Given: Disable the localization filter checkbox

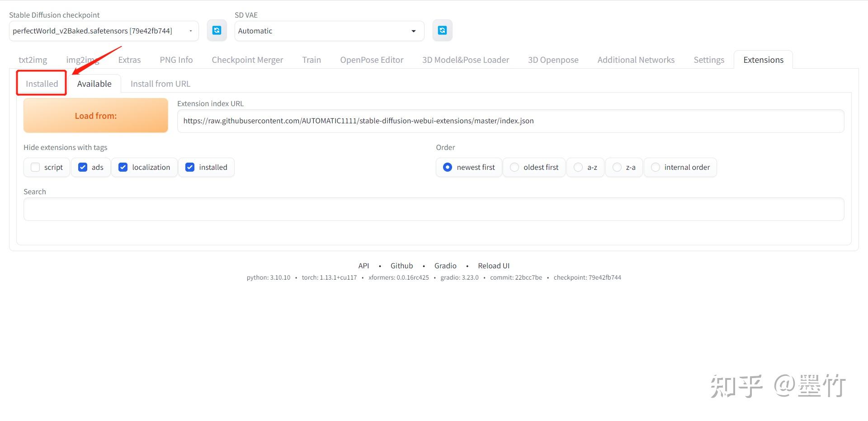Looking at the screenshot, I should coord(123,167).
